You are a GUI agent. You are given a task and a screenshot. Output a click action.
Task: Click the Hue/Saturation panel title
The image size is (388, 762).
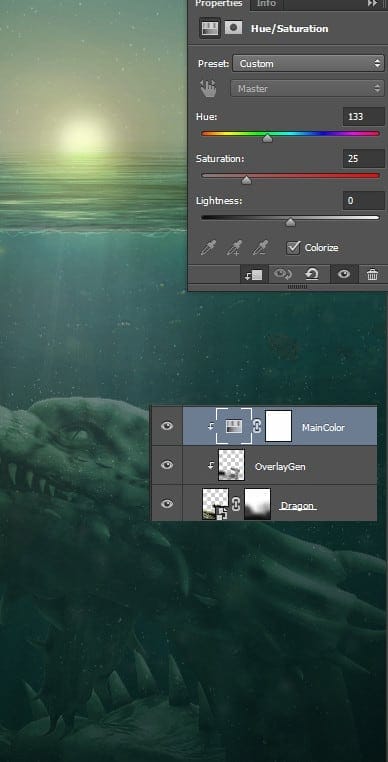coord(289,29)
